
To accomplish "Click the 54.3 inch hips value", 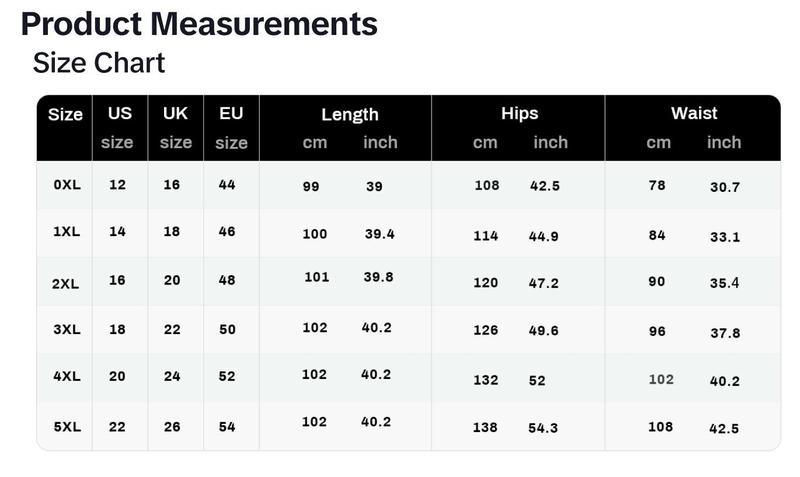I will pyautogui.click(x=543, y=428).
